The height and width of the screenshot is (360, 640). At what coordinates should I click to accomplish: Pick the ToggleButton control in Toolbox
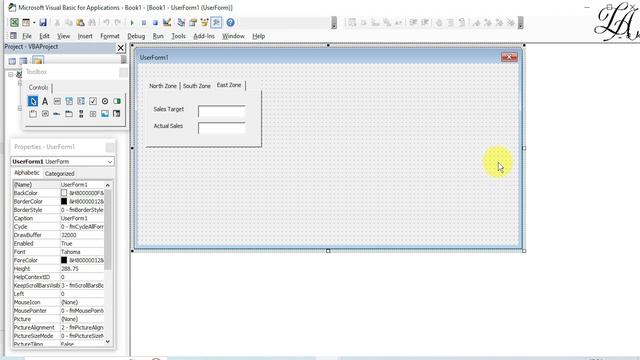coord(117,101)
